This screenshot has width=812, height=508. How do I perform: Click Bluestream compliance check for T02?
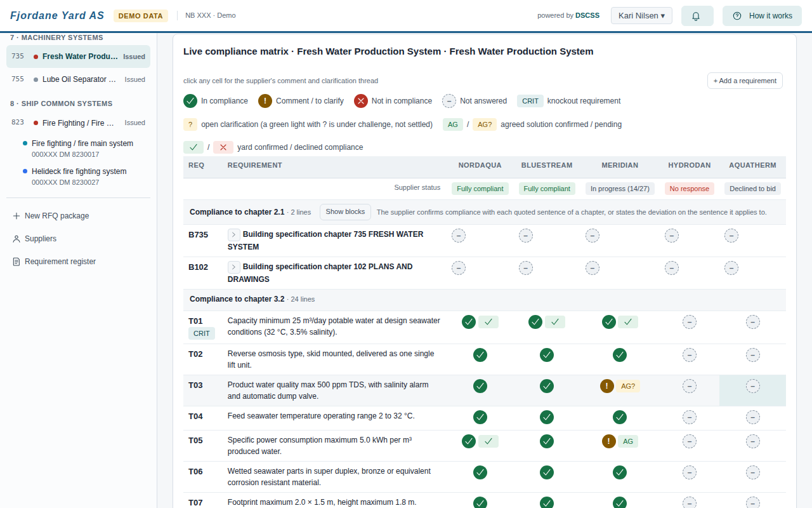547,355
